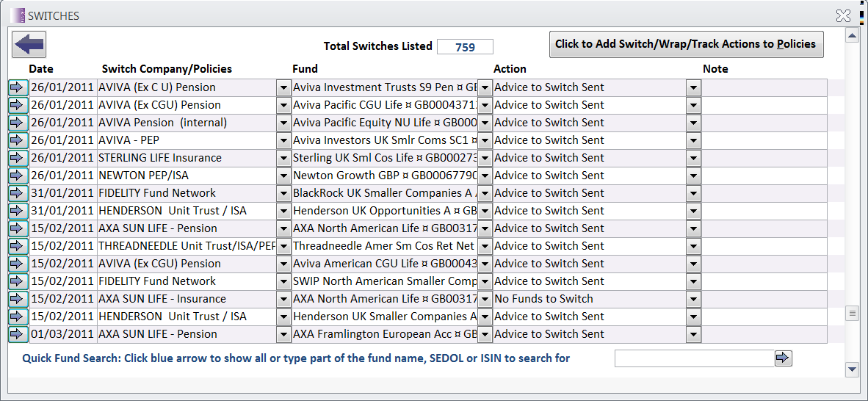Click the vertical scrollbar up arrow

[x=852, y=37]
